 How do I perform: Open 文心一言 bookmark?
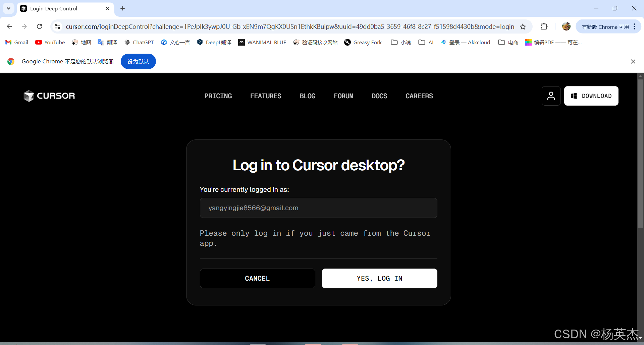coord(175,42)
